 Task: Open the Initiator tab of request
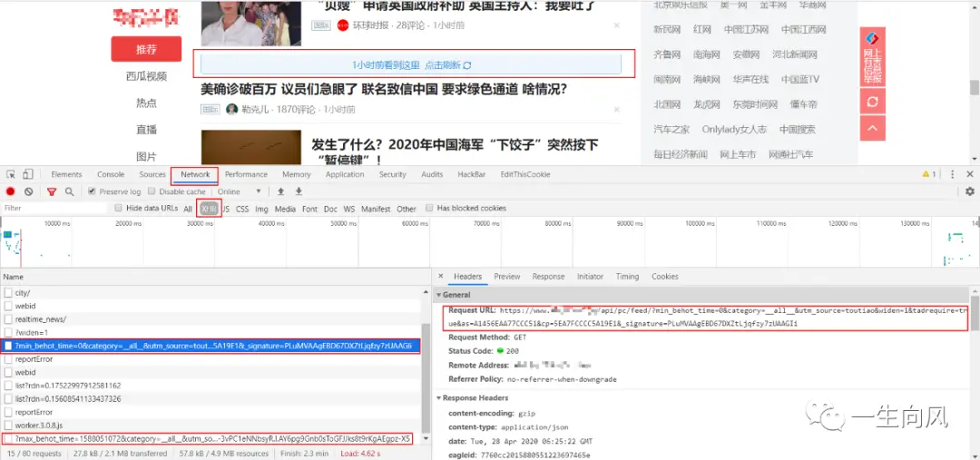[590, 276]
